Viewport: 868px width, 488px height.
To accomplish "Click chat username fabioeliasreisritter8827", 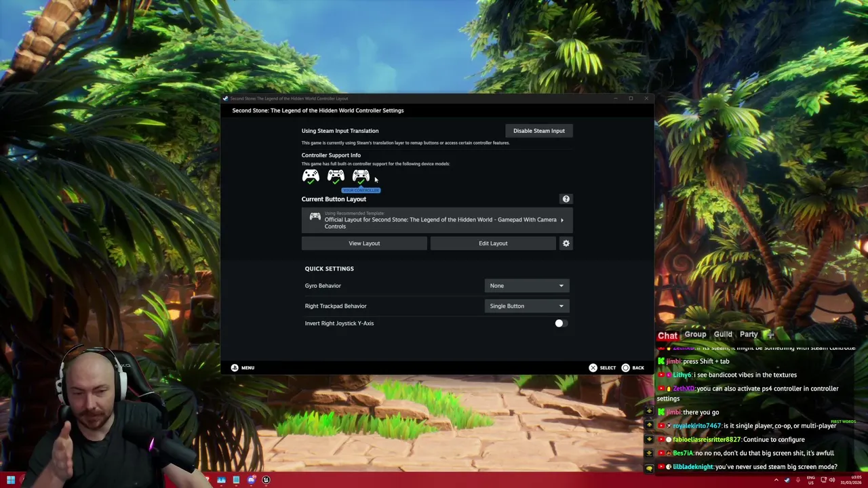I will 707,439.
